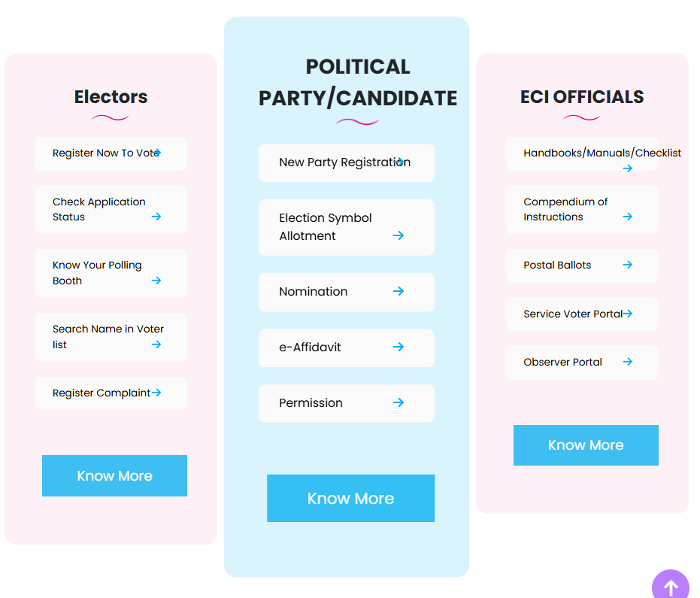Click arrow icon beside Election Symbol Allotment
700x598 pixels.
pyautogui.click(x=398, y=235)
